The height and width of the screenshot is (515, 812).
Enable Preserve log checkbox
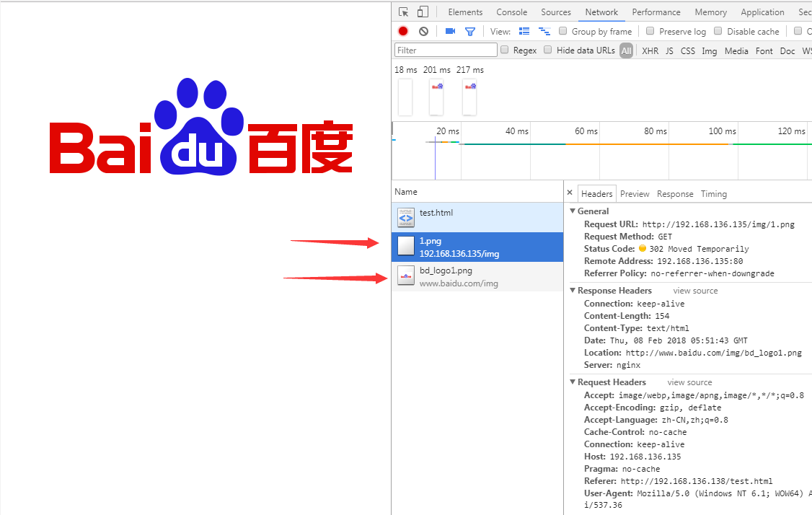tap(650, 31)
